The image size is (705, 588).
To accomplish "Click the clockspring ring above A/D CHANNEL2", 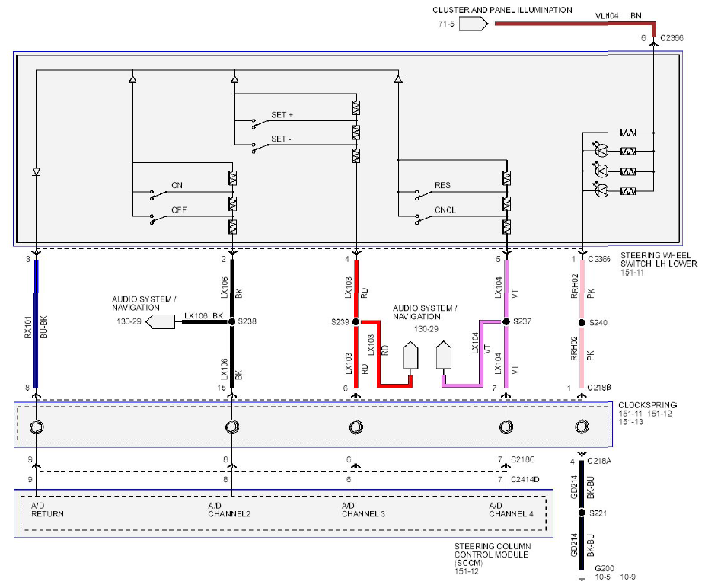I will [x=232, y=427].
